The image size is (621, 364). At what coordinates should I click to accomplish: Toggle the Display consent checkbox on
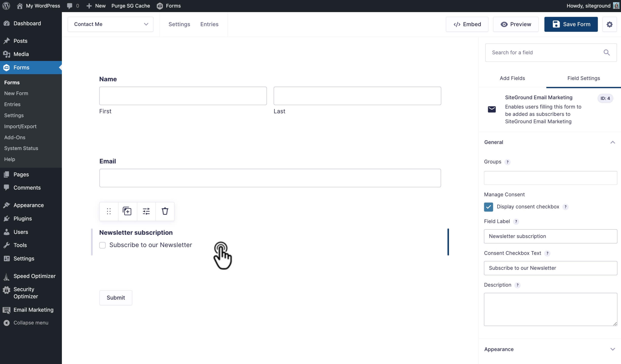tap(488, 206)
